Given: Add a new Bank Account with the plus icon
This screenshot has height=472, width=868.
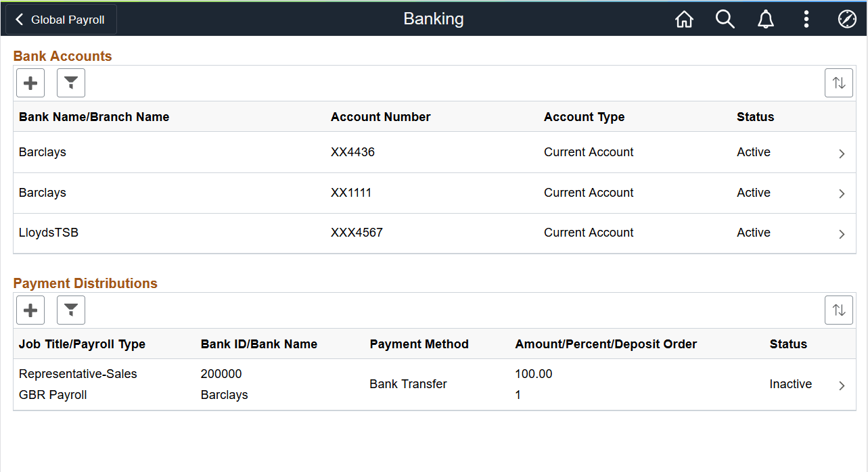Looking at the screenshot, I should click(x=30, y=82).
